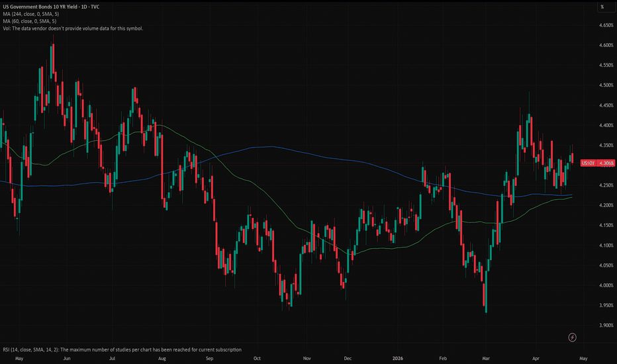Image resolution: width=617 pixels, height=364 pixels.
Task: Click the Dec label on time axis
Action: tap(348, 359)
